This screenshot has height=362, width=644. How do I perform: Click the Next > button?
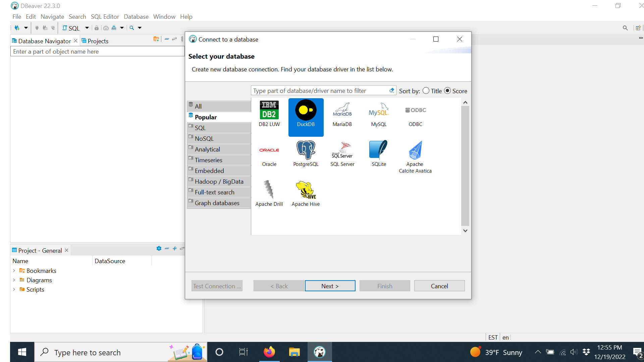(330, 286)
